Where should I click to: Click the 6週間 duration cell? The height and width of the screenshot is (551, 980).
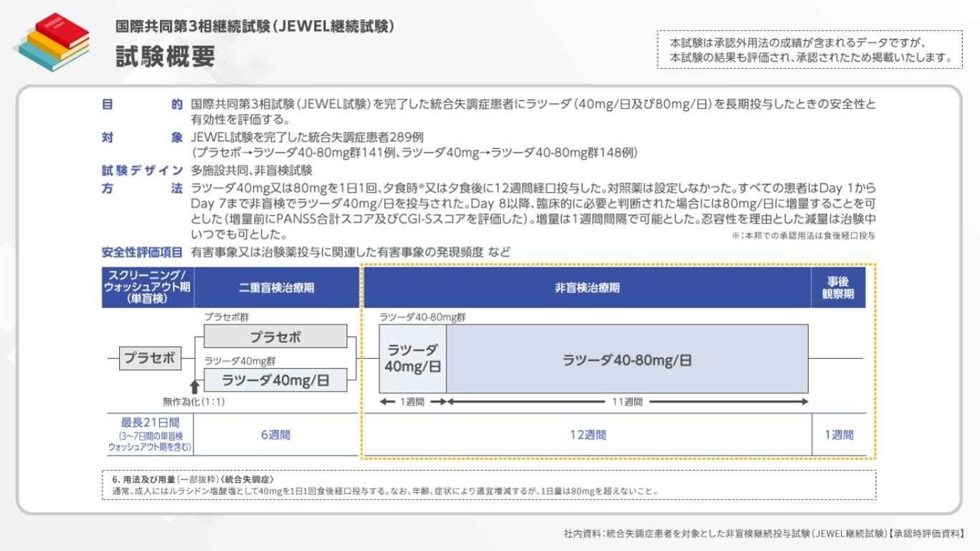point(276,435)
